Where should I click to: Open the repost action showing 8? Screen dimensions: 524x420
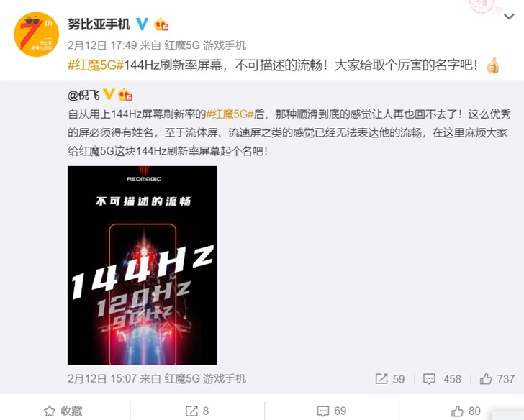[x=197, y=411]
